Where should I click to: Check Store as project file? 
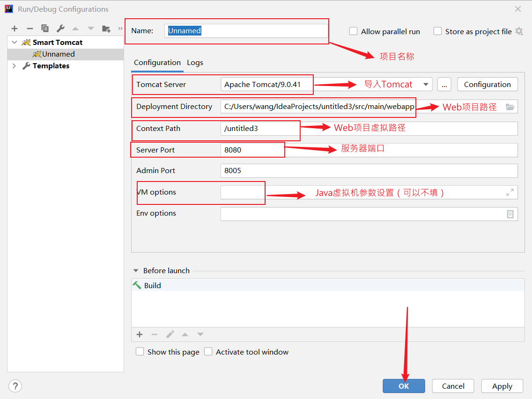(x=438, y=31)
